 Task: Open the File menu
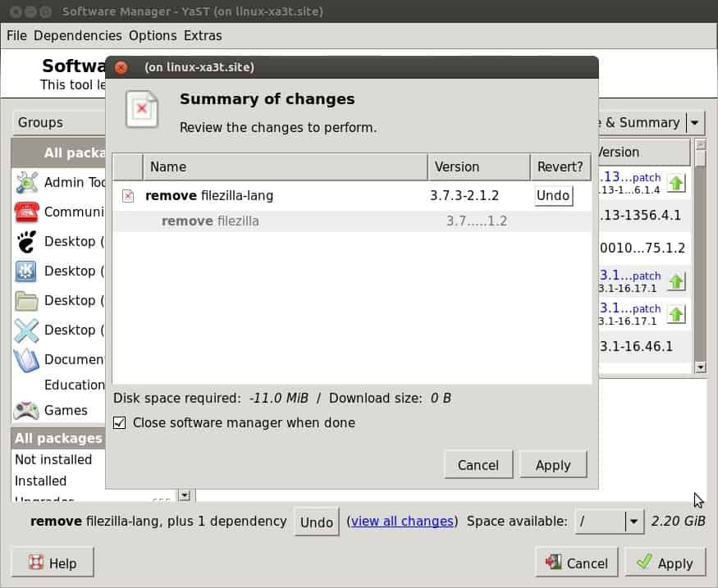[16, 36]
